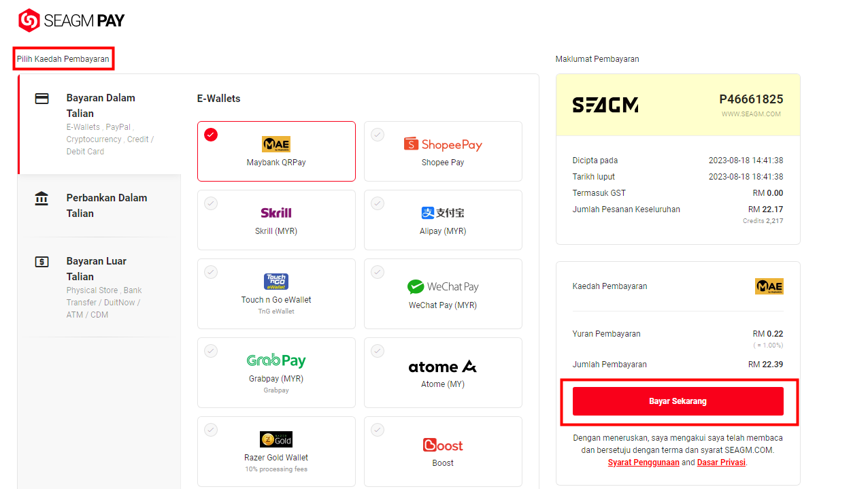
Task: Switch to Bayaran Luar Talian tab
Action: (100, 287)
